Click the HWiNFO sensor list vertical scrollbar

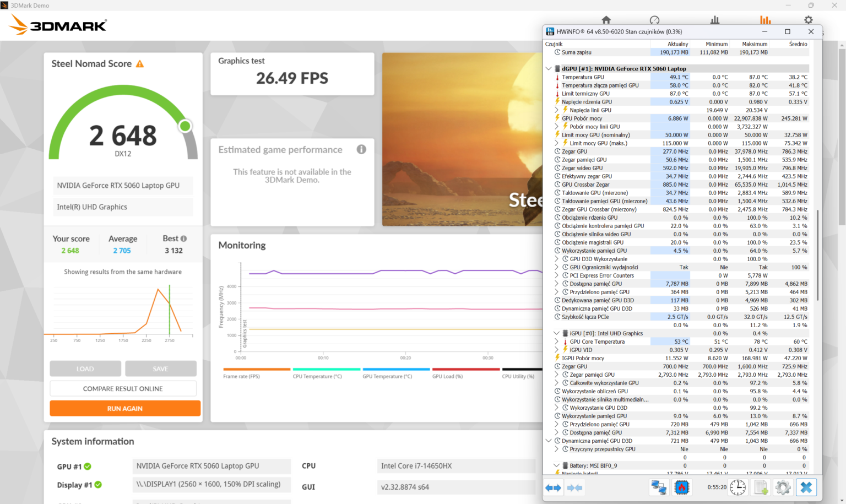(817, 254)
